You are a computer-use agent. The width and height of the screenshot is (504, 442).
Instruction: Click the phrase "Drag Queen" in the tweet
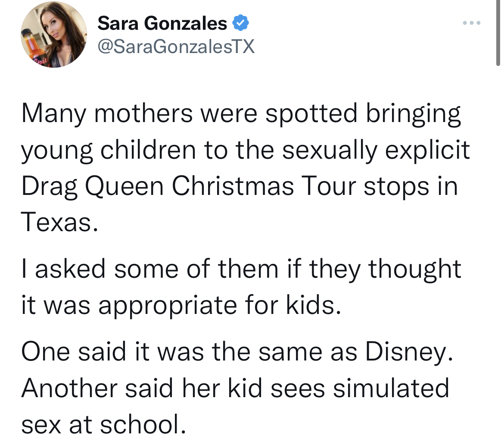[x=93, y=186]
